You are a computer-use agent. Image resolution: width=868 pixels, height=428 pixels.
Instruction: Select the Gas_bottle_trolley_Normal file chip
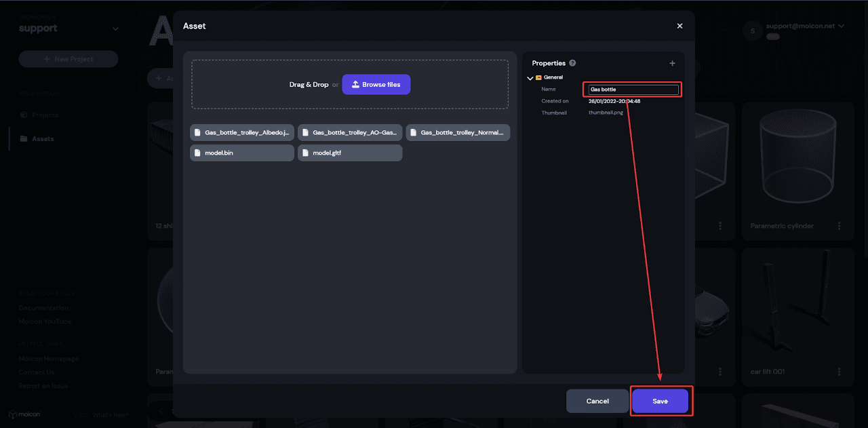click(458, 133)
